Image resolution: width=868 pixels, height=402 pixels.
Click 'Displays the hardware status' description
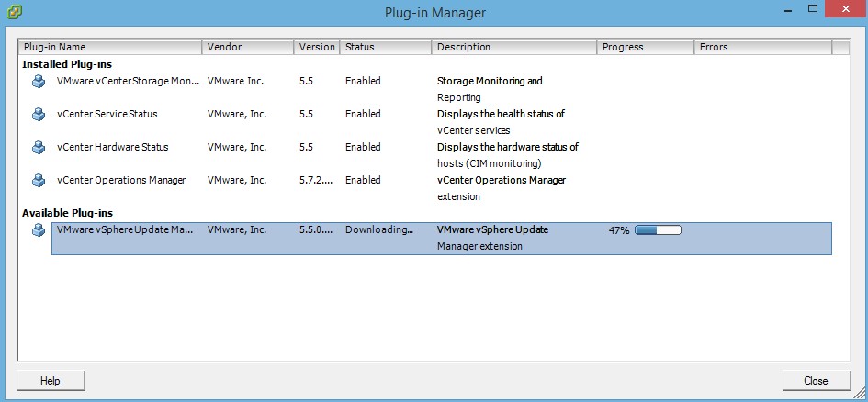(508, 155)
